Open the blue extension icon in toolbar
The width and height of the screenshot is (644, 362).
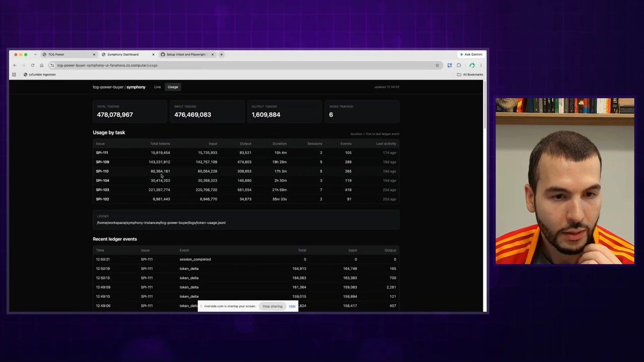449,65
